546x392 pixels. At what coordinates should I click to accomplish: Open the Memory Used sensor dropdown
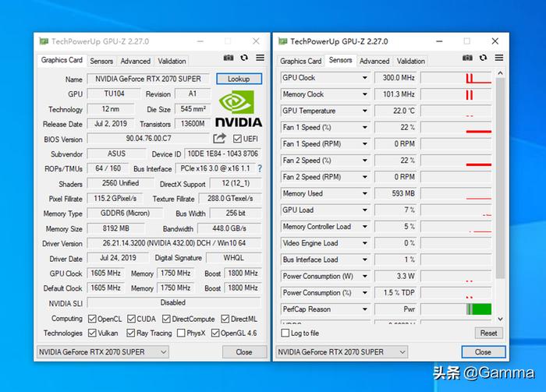click(364, 193)
